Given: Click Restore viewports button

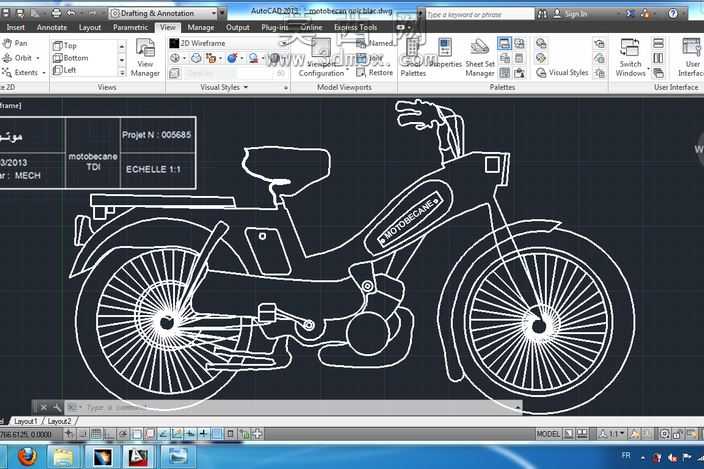Looking at the screenshot, I should pyautogui.click(x=374, y=72).
